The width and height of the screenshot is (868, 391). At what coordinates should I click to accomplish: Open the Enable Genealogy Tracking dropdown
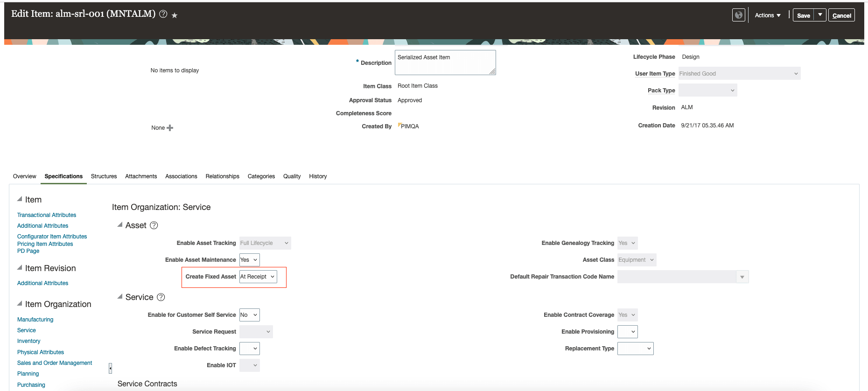click(x=627, y=243)
